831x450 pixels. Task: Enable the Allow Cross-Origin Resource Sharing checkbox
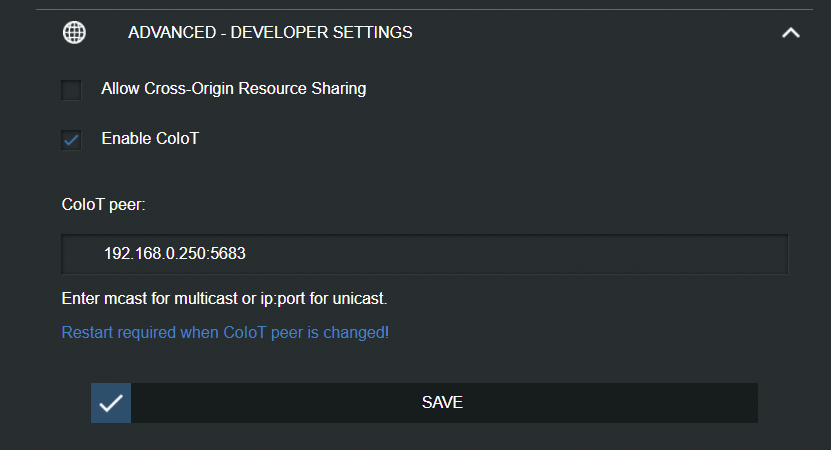tap(71, 90)
